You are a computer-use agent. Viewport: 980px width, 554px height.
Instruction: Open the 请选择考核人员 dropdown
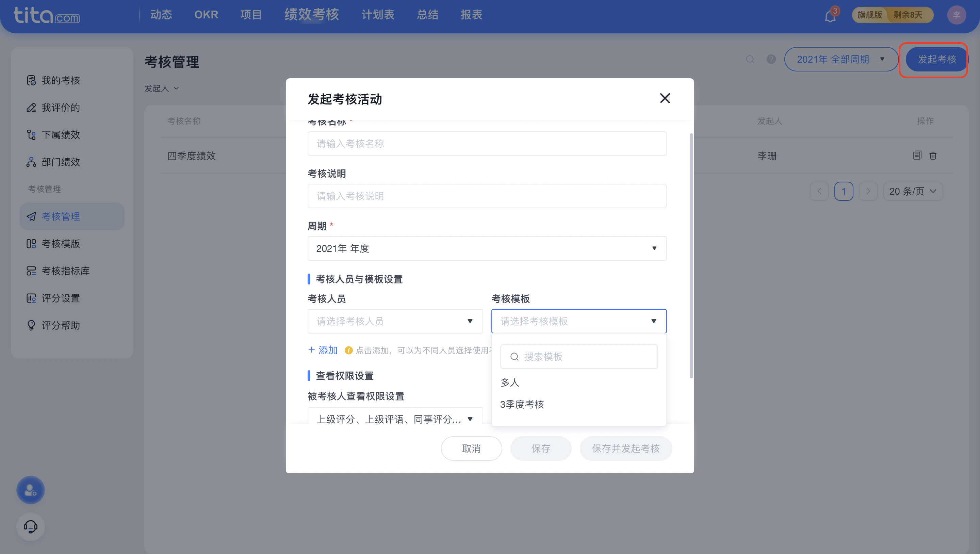[x=395, y=321]
